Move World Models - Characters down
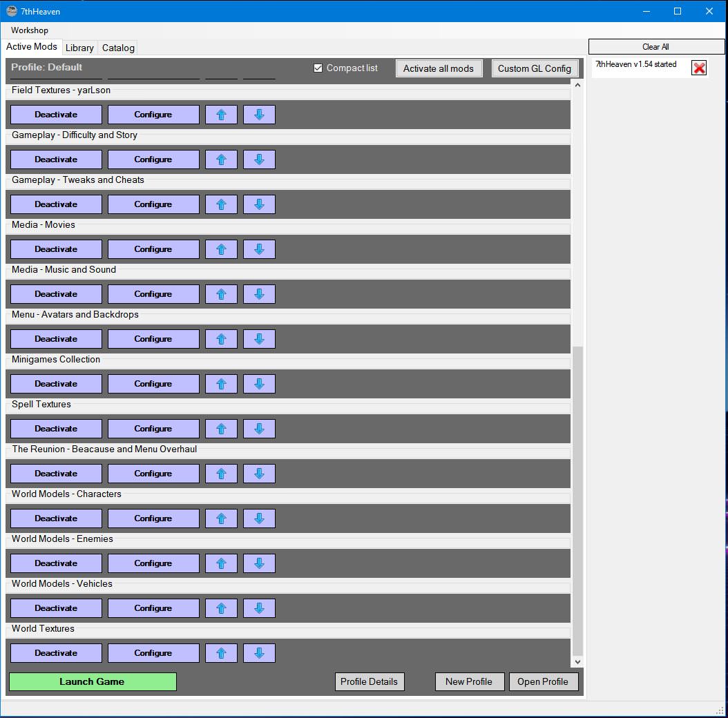Viewport: 728px width, 718px height. pos(259,518)
